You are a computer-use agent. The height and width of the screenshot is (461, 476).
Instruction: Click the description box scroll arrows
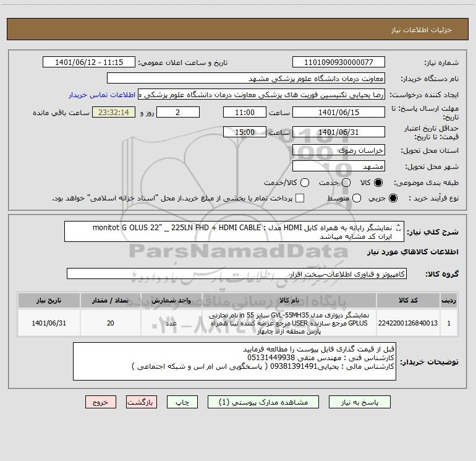(399, 228)
